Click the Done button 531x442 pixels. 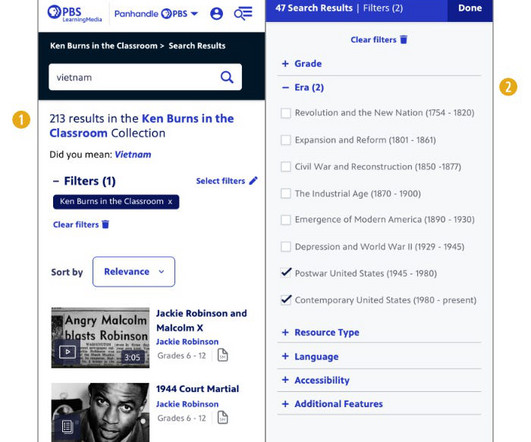point(470,8)
